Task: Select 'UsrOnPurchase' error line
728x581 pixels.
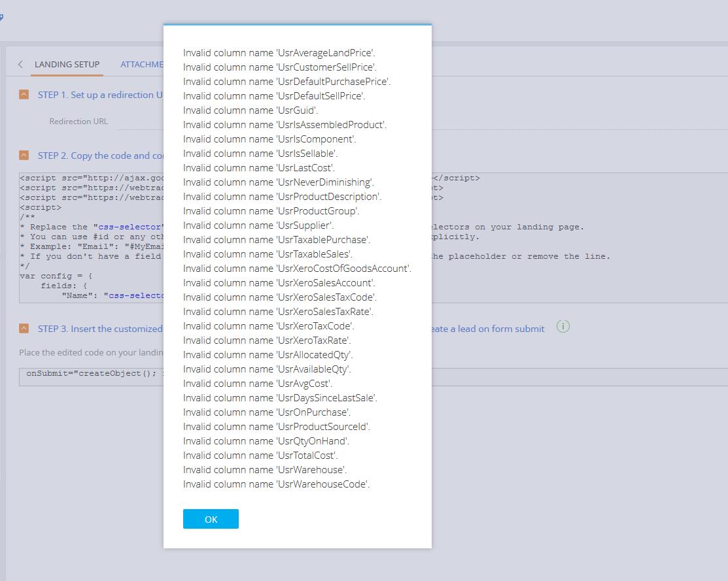Action: pos(267,412)
